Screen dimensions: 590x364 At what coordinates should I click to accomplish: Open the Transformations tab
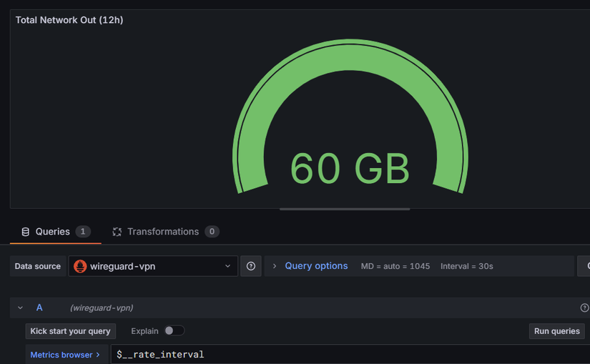coord(163,232)
